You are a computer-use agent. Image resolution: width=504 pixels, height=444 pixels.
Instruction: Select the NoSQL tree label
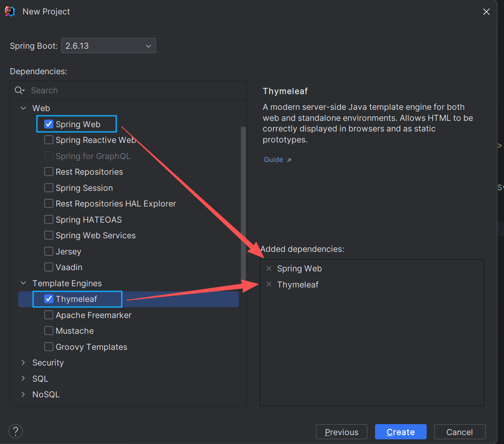46,394
